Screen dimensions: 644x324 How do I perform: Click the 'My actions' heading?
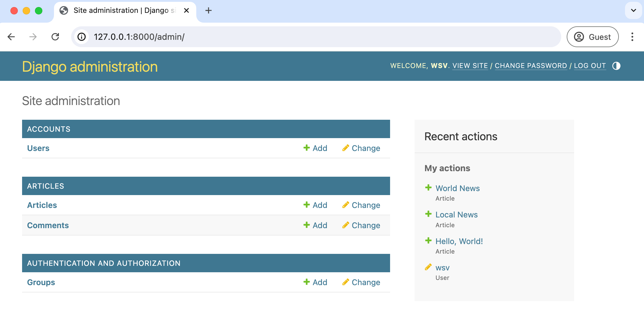tap(447, 168)
